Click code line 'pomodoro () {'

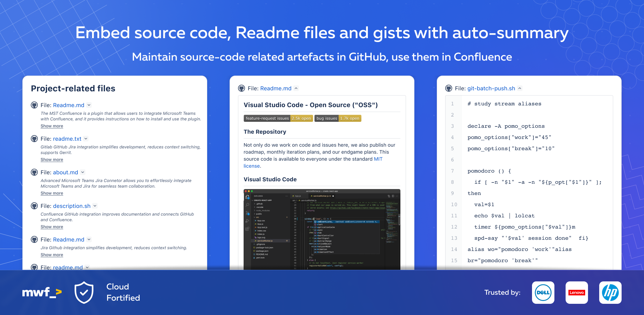[489, 171]
